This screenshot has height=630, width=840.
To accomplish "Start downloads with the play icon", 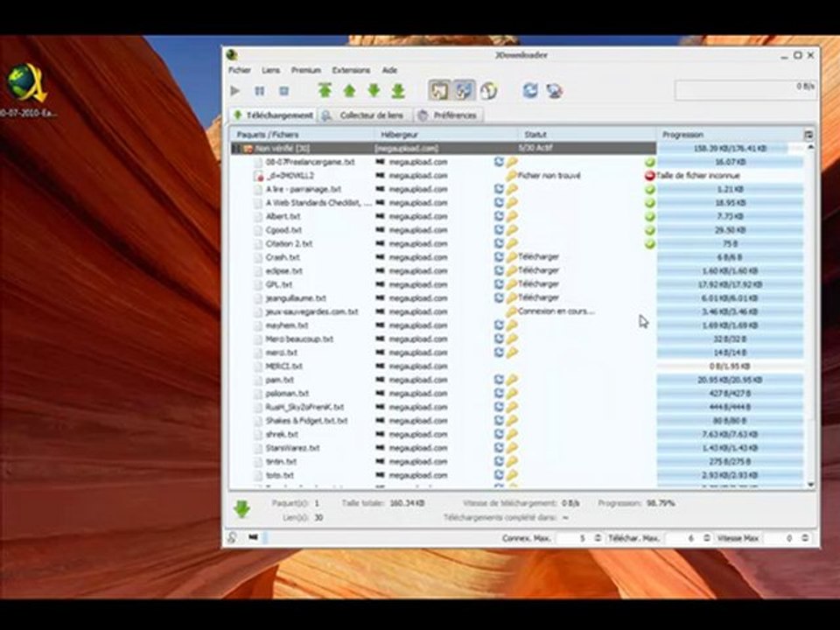I will [x=235, y=91].
